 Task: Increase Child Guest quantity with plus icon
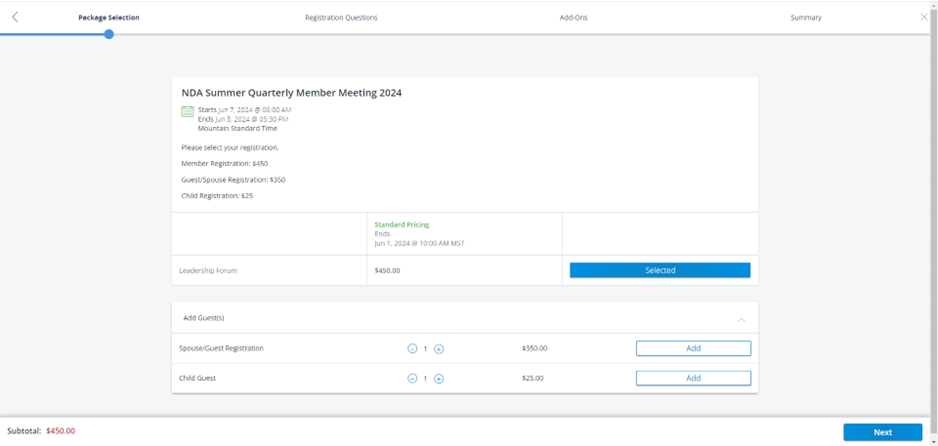coord(439,379)
